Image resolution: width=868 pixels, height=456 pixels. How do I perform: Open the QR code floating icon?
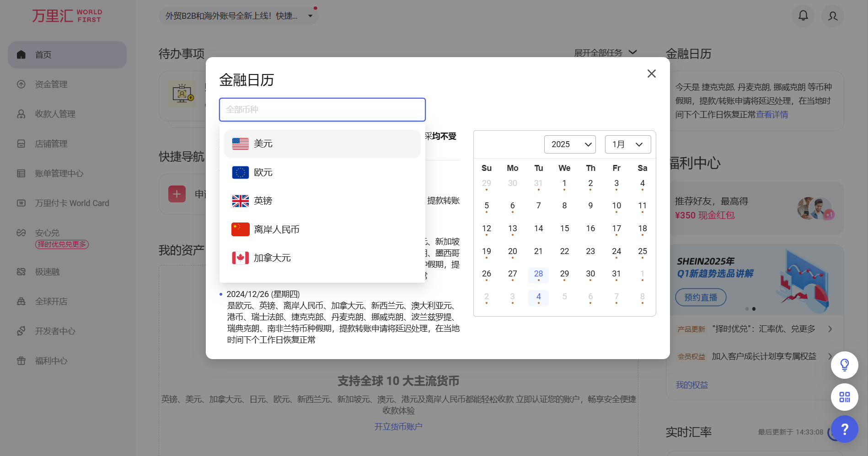[x=844, y=397]
